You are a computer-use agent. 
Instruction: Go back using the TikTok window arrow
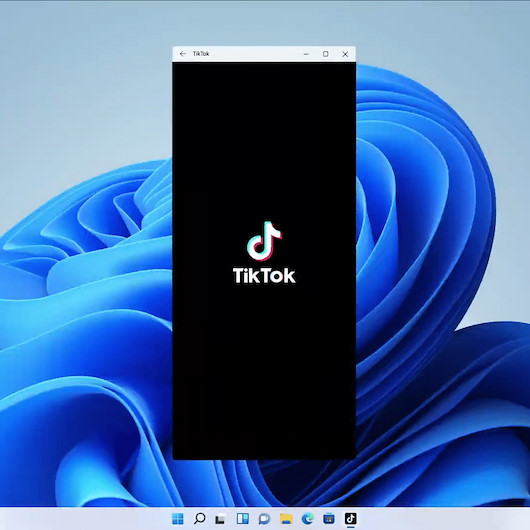183,54
